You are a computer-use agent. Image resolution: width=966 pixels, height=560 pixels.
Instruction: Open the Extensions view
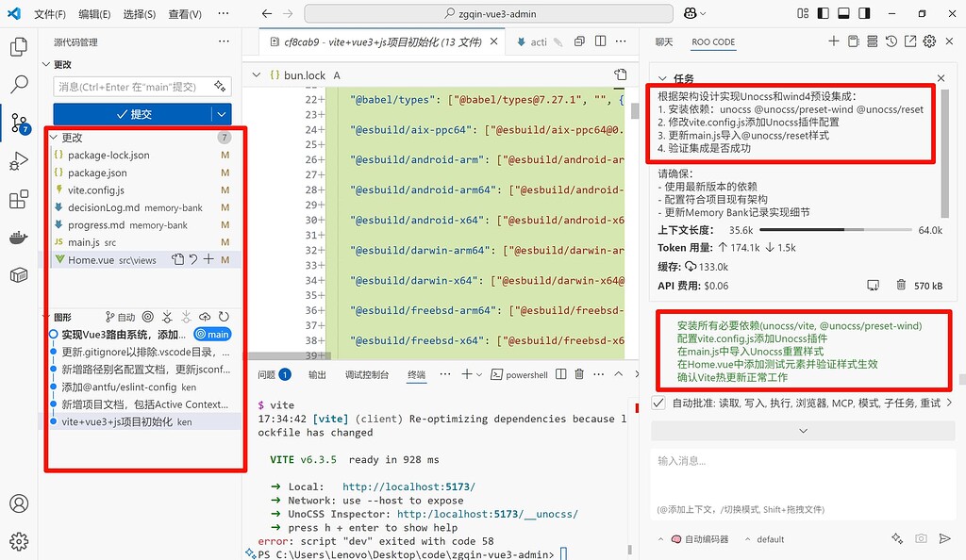coord(19,199)
